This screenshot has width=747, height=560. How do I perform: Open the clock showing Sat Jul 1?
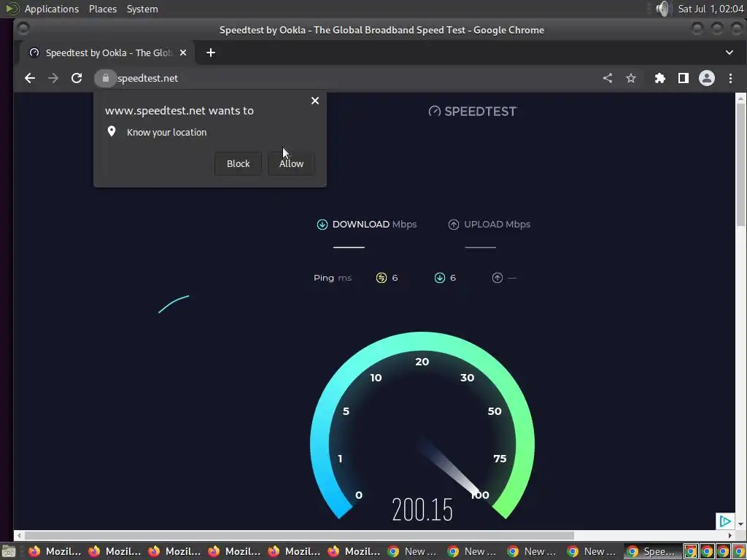[711, 9]
